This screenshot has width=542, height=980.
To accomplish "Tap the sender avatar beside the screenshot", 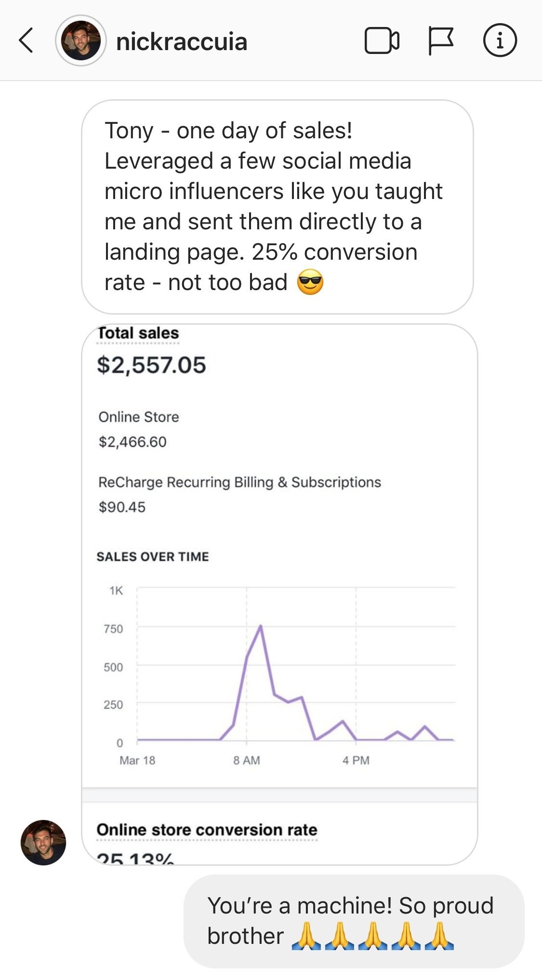I will [x=43, y=843].
